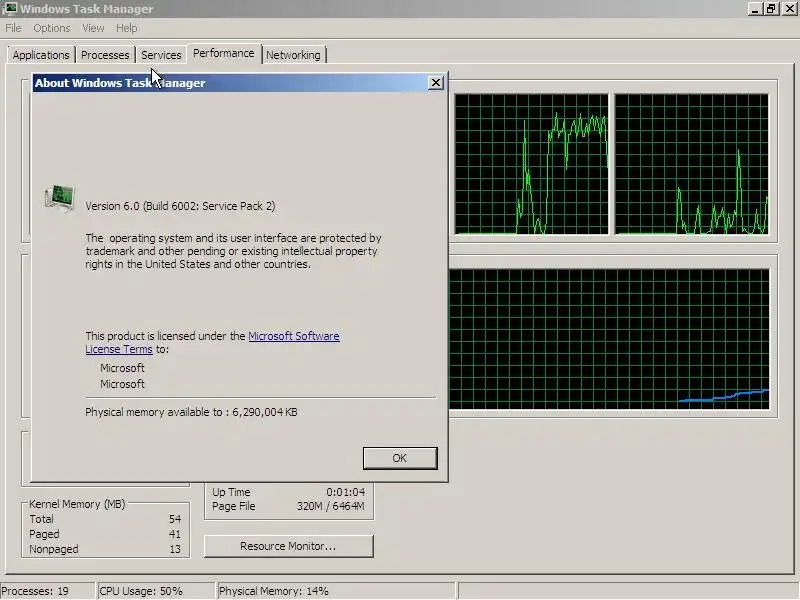The height and width of the screenshot is (600, 800).
Task: Click the License Terms link
Action: point(119,349)
